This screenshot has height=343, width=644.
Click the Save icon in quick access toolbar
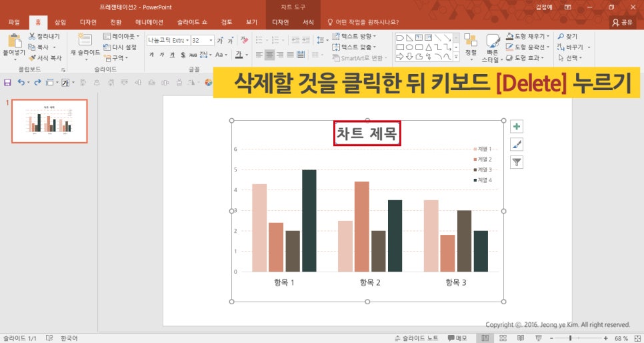click(x=7, y=83)
